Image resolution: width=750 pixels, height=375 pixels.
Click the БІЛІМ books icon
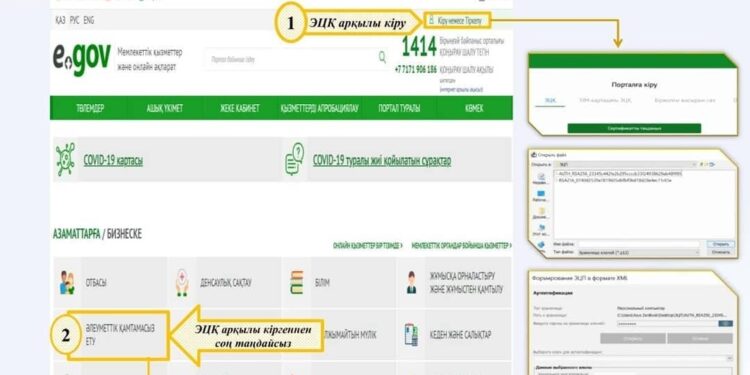point(297,283)
